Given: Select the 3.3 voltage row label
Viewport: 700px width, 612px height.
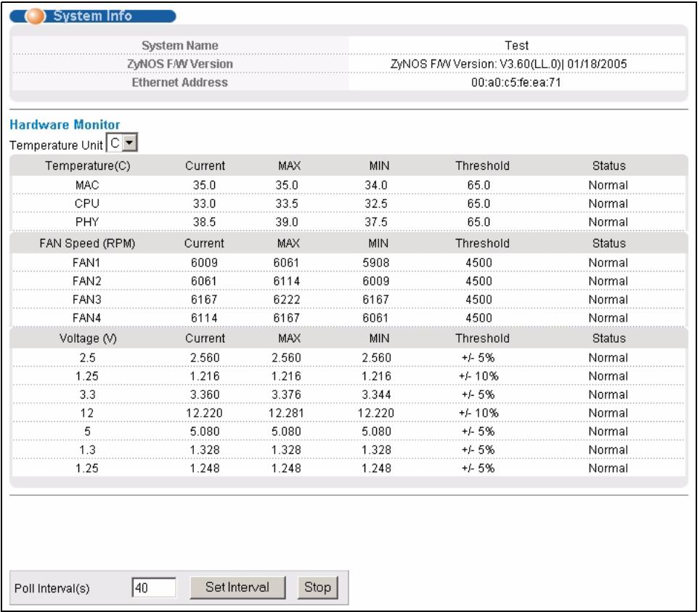Looking at the screenshot, I should point(87,395).
